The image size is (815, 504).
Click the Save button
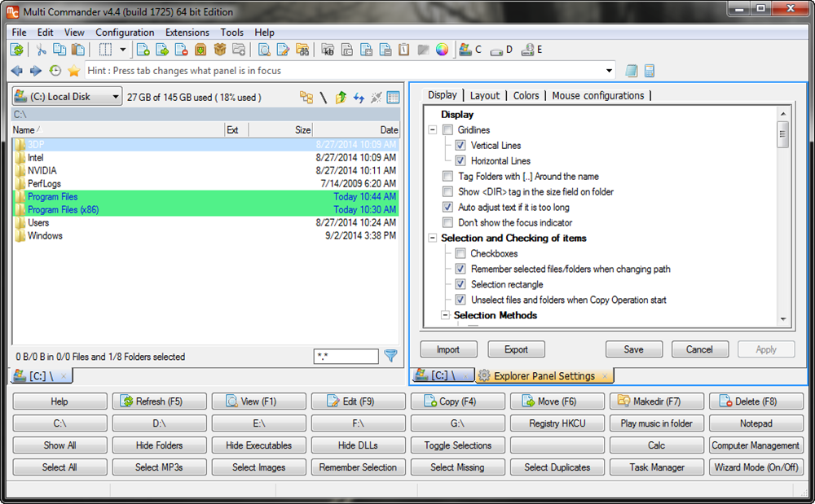(633, 349)
